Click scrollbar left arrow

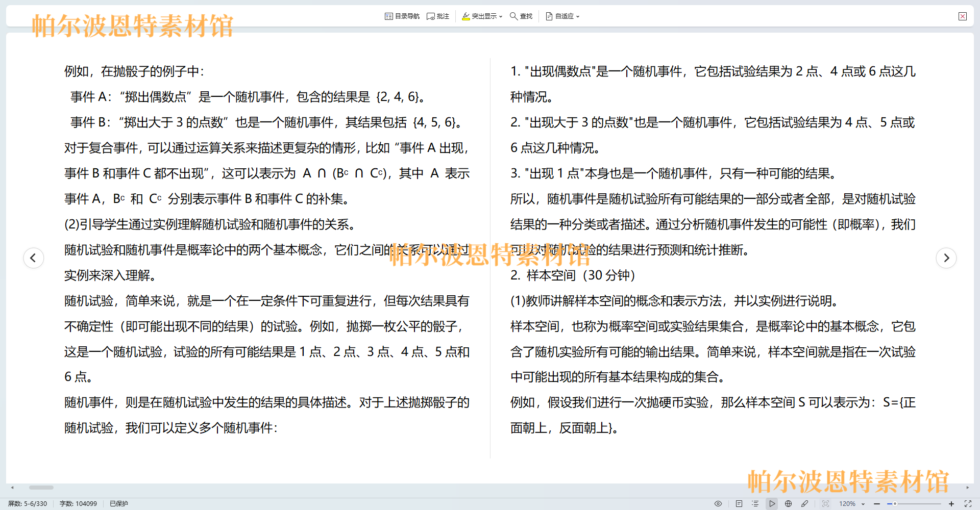[12, 488]
